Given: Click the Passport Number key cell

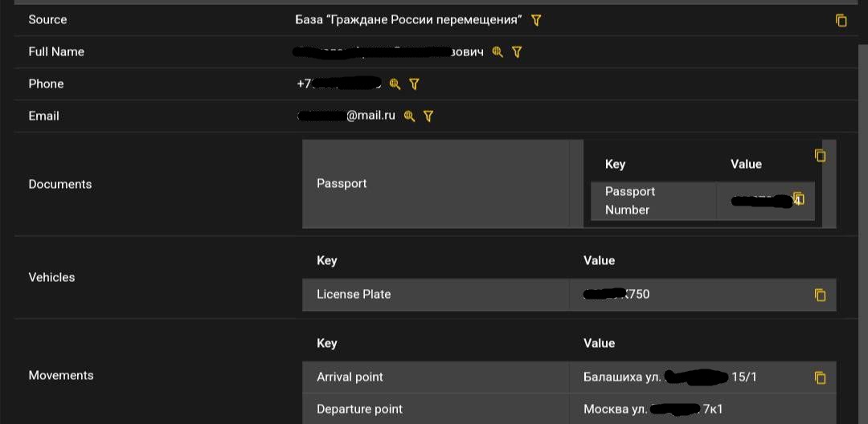Looking at the screenshot, I should coord(653,201).
